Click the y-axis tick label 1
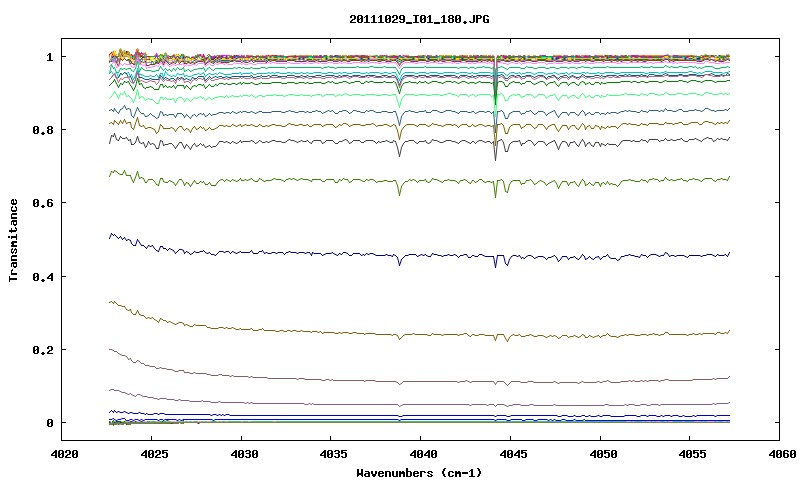This screenshot has height=480, width=800. [x=49, y=57]
